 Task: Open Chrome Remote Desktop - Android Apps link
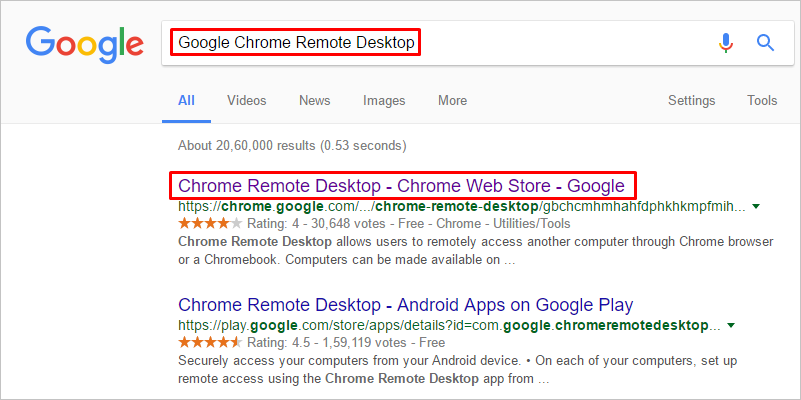[406, 305]
